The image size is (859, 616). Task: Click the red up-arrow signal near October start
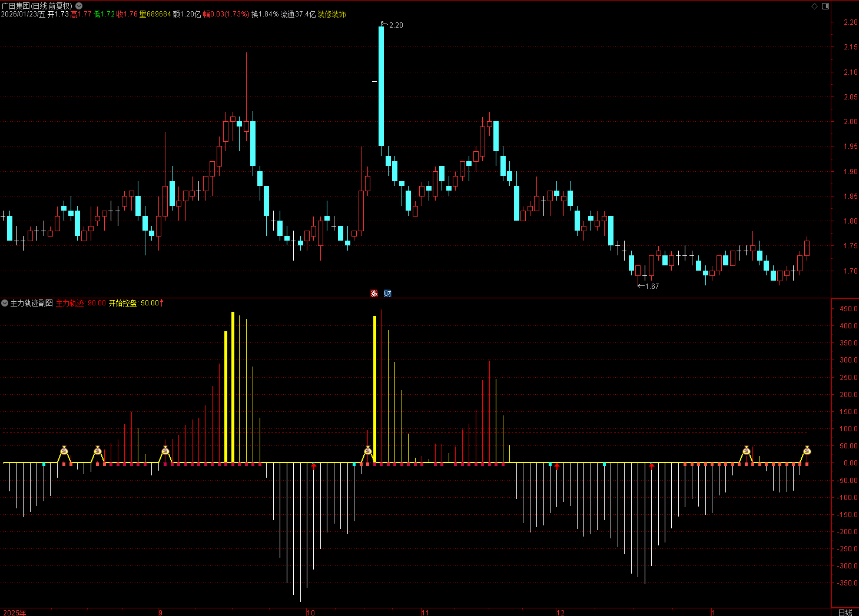[x=314, y=466]
